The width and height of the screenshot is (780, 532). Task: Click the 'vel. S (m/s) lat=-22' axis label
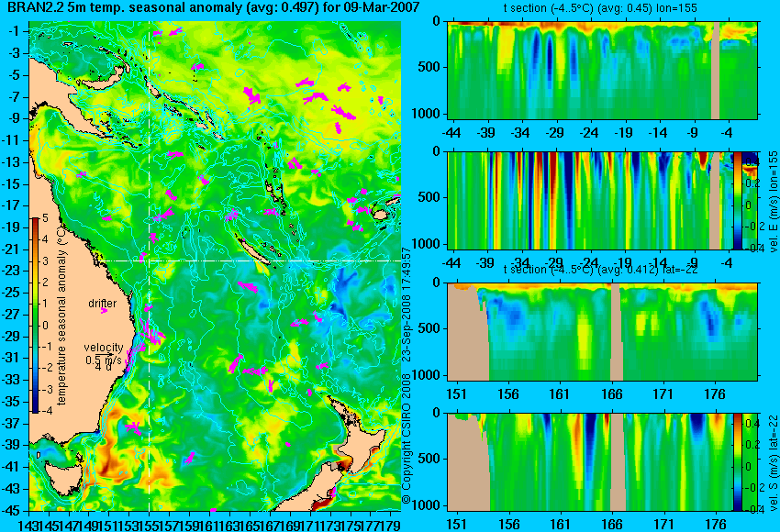[x=773, y=462]
